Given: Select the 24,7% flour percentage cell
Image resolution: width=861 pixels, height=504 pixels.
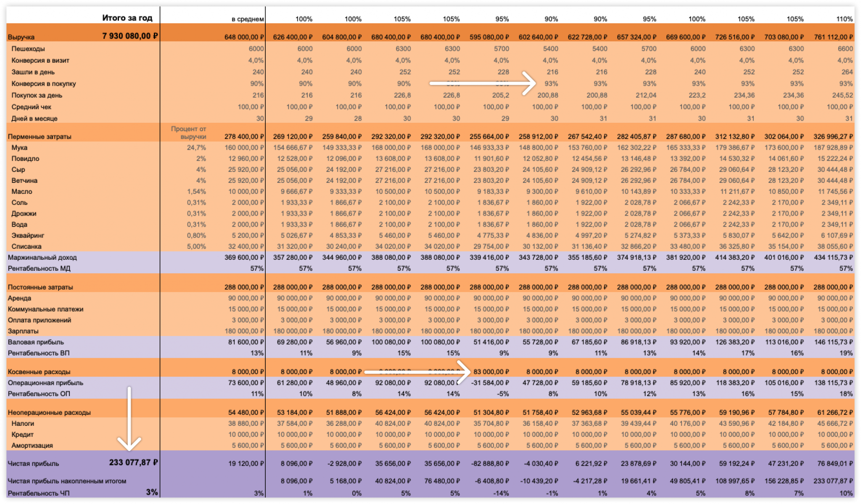Looking at the screenshot, I should 196,148.
